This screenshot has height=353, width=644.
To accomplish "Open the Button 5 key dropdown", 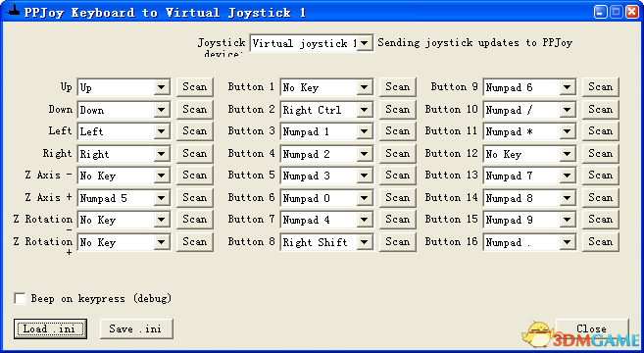I will 326,176.
